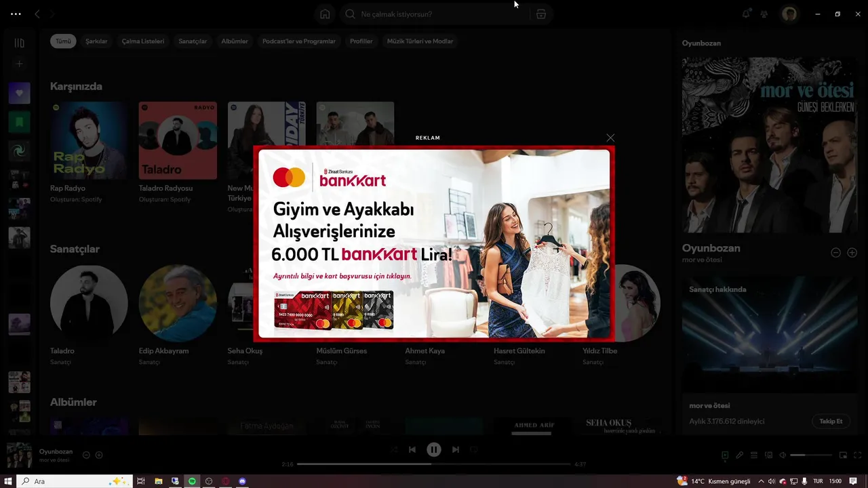Viewport: 868px width, 488px height.
Task: Seek on the song progress bar
Action: click(434, 464)
